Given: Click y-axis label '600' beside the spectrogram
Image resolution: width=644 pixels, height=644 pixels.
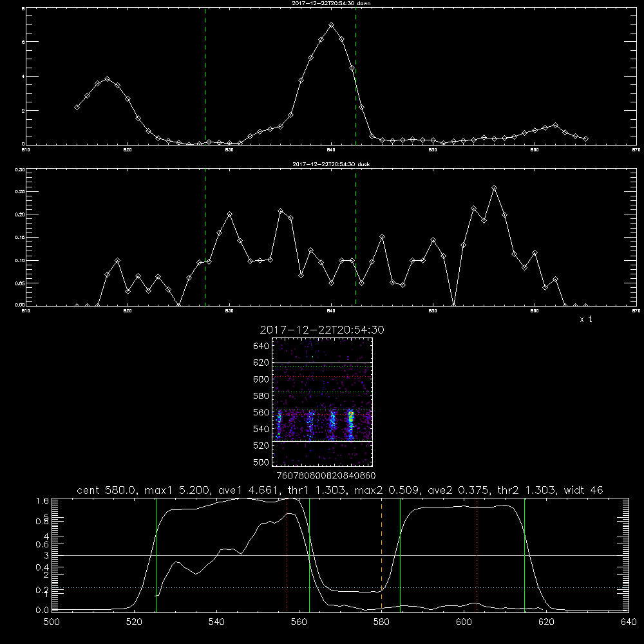Looking at the screenshot, I should (261, 379).
